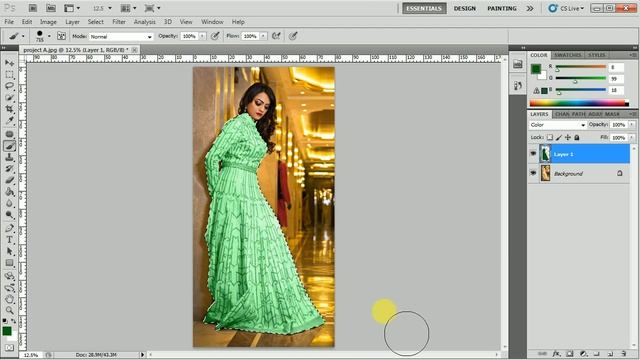Open the Layer menu
Viewport: 640px width, 360px height.
click(x=72, y=22)
